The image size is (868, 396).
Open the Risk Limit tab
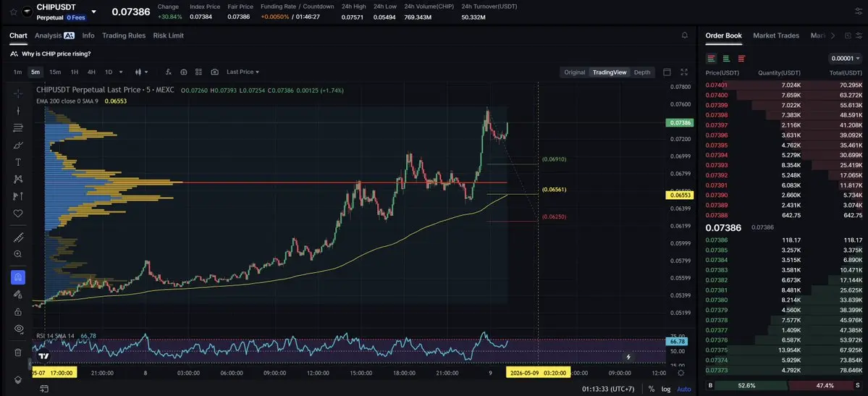pos(168,35)
